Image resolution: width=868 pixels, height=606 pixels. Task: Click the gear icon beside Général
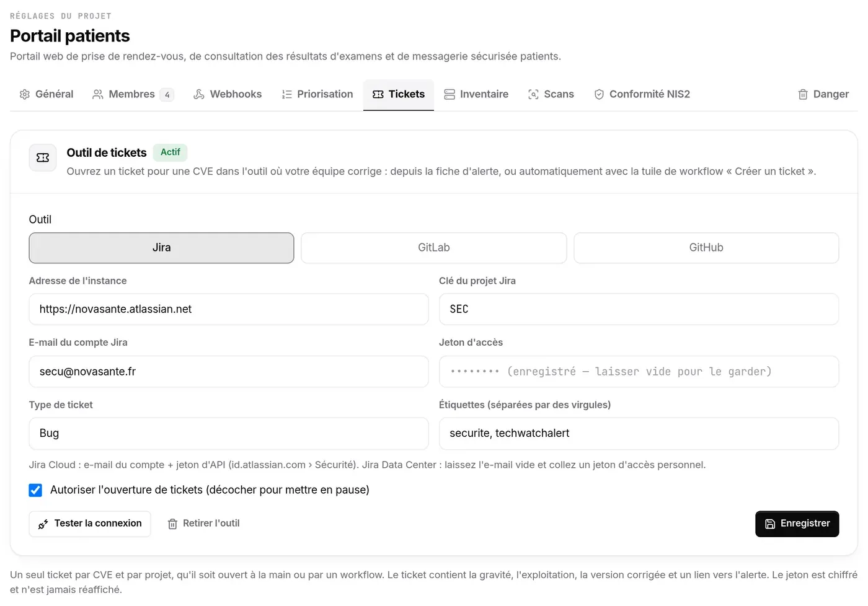25,94
